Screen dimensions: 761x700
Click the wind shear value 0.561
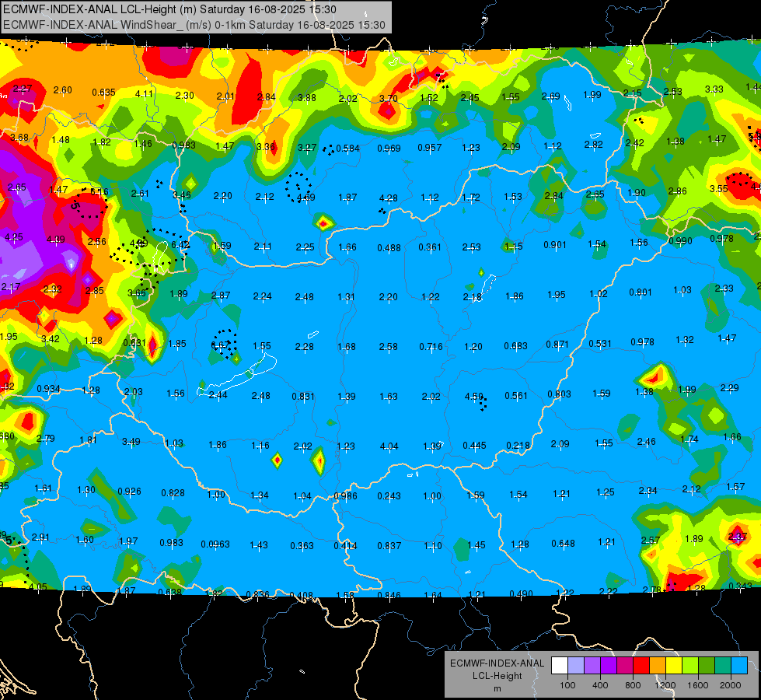point(516,395)
